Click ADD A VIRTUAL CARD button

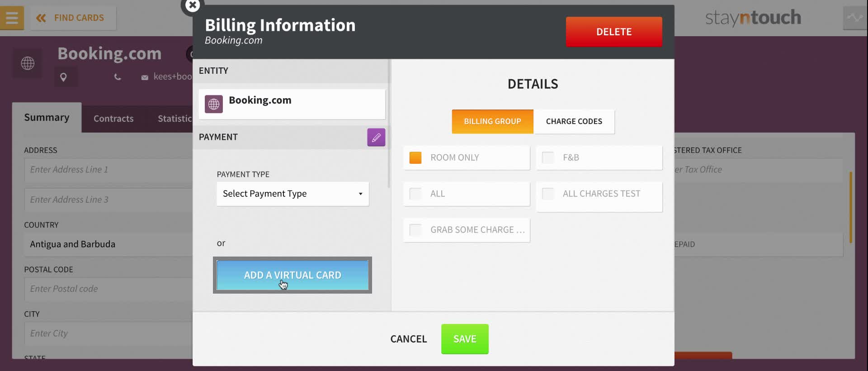[x=292, y=275]
